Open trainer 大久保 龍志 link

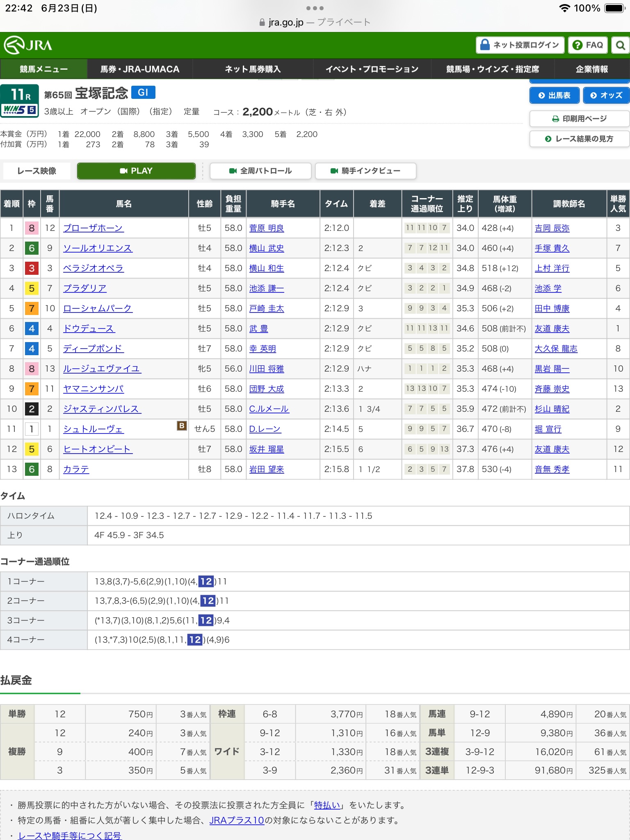click(x=556, y=349)
